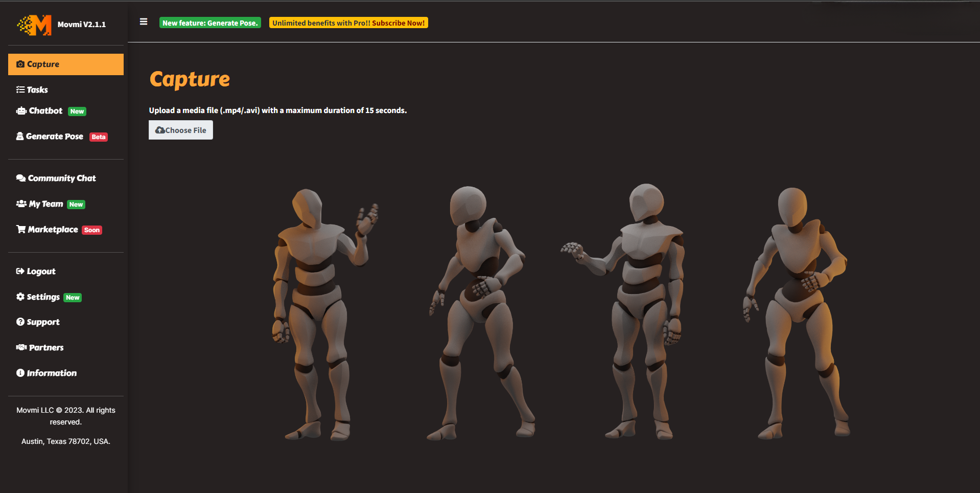This screenshot has width=980, height=493.
Task: Open the Tasks list icon
Action: tap(20, 89)
